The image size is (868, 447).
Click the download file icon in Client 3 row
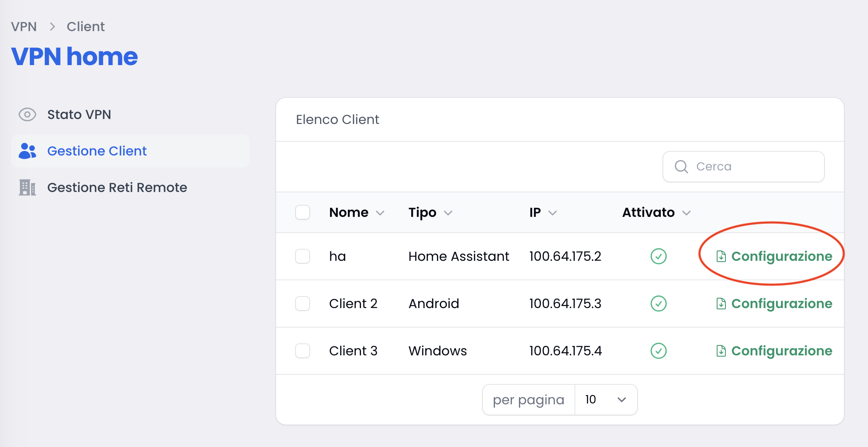[x=721, y=351]
